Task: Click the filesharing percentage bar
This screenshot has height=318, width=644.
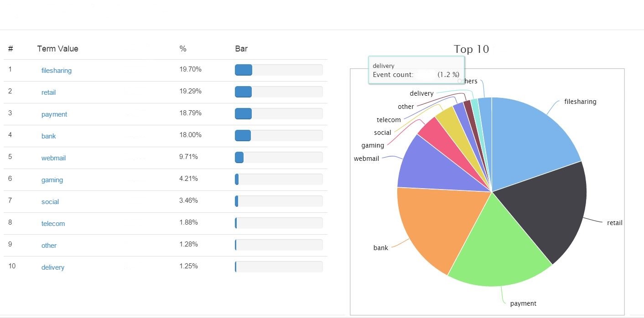Action: pos(243,70)
